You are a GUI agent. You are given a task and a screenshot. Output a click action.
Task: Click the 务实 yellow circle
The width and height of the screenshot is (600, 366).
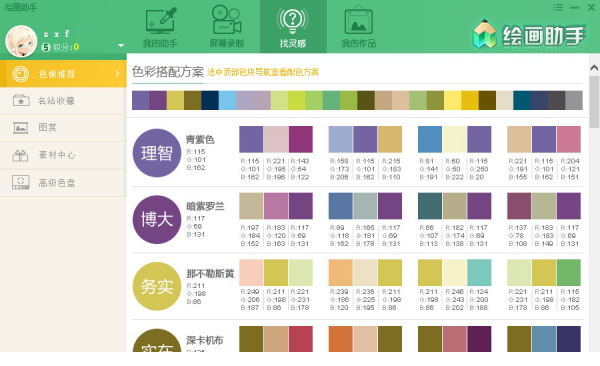(x=157, y=286)
